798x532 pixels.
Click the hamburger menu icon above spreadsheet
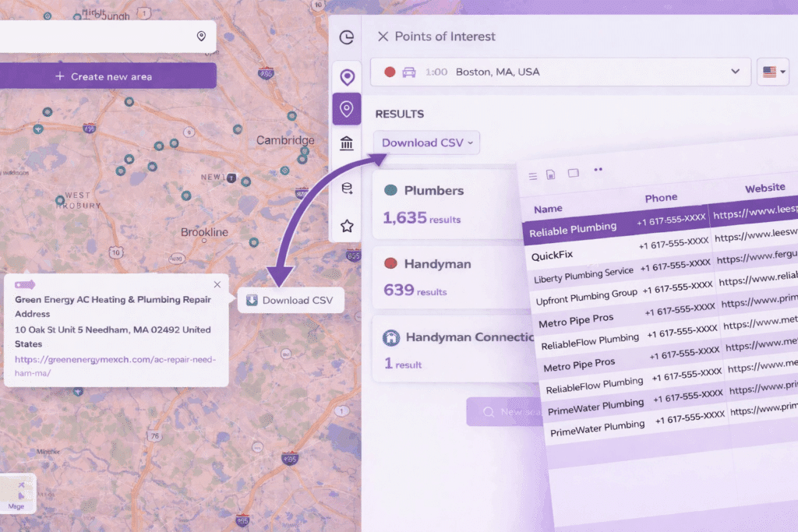point(533,176)
